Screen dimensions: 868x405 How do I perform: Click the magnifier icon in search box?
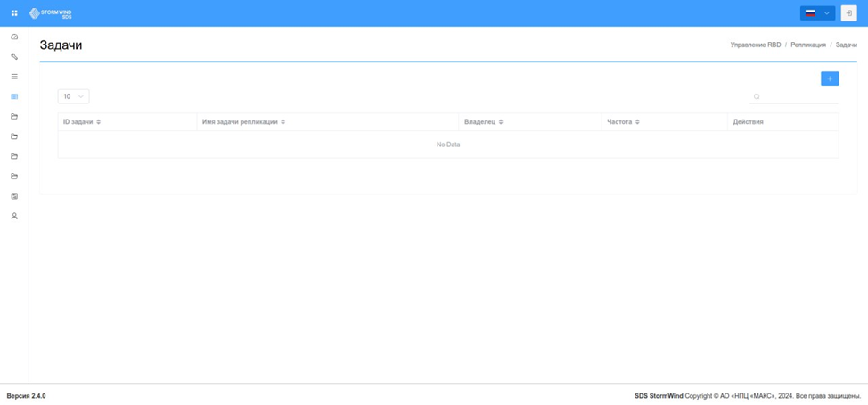[x=757, y=96]
